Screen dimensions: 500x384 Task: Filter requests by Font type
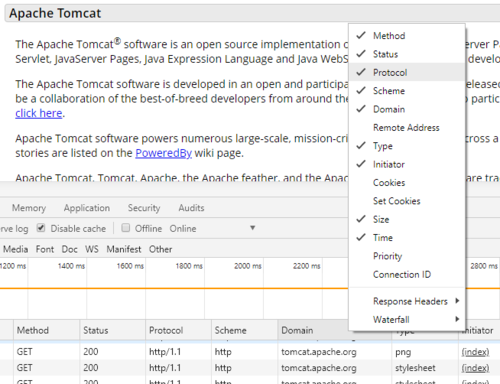click(45, 249)
